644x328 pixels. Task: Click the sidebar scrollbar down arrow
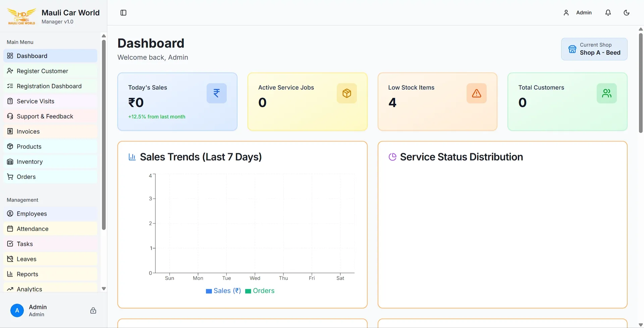click(104, 288)
